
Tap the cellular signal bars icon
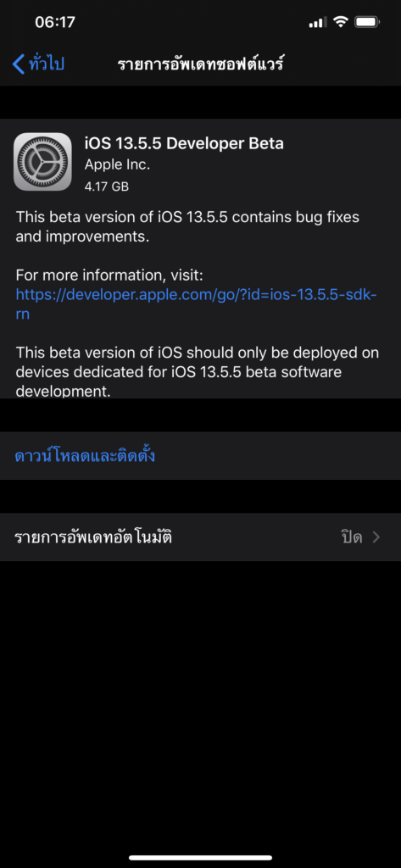tap(318, 23)
